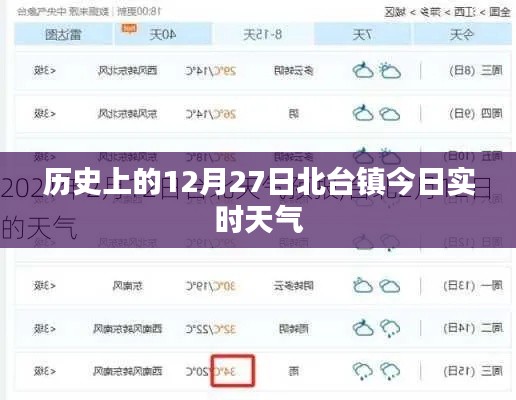Select the 周一 (13日) forecast row date

(473, 285)
